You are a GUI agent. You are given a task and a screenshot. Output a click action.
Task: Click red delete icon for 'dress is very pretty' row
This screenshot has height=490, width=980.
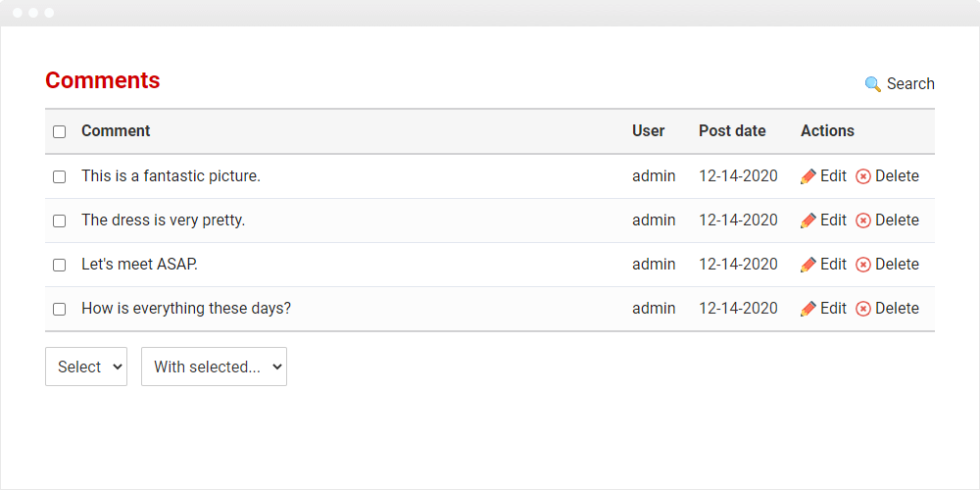(863, 220)
